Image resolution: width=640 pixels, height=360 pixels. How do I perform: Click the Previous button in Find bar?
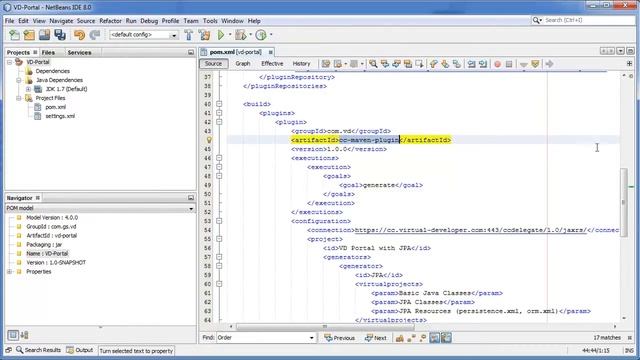pyautogui.click(x=340, y=338)
